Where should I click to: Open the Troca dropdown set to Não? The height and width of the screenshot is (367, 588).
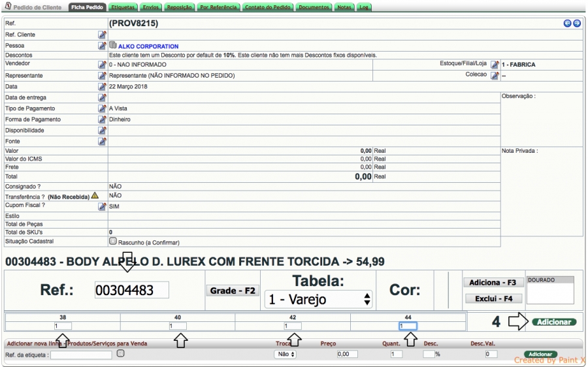click(x=284, y=354)
